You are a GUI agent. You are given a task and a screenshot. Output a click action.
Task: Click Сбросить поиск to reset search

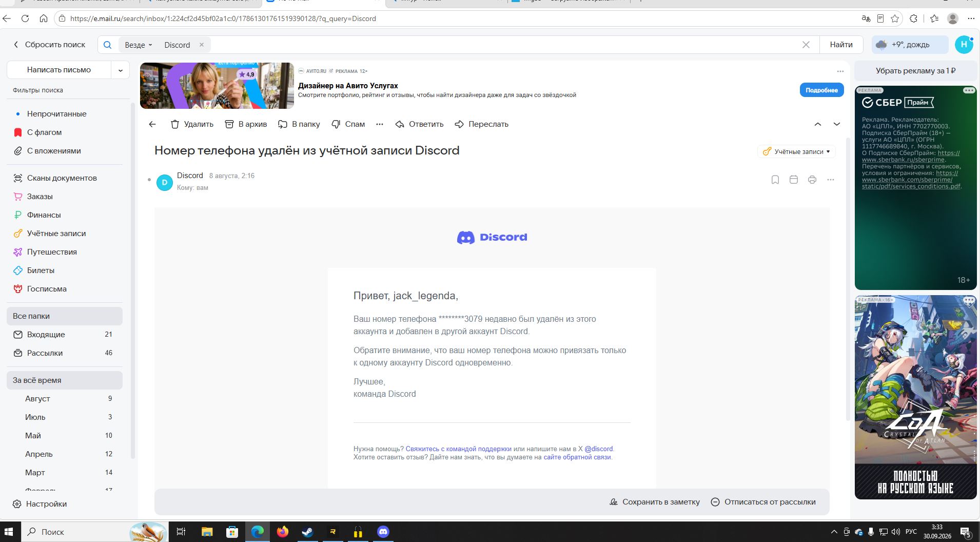tap(49, 45)
